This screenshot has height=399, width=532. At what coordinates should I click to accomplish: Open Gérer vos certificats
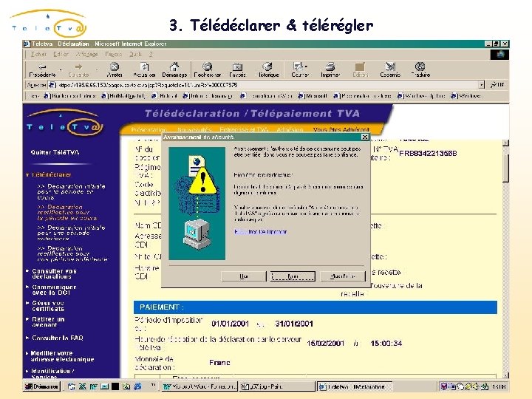48,306
